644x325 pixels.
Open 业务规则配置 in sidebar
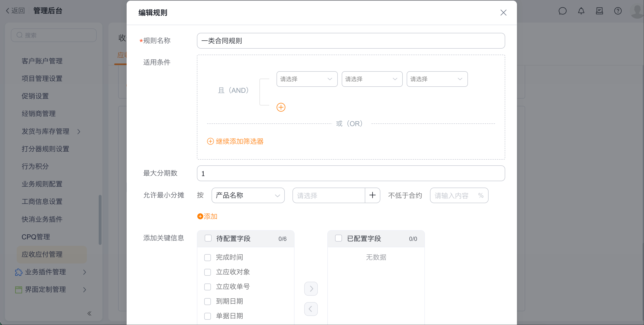point(42,184)
